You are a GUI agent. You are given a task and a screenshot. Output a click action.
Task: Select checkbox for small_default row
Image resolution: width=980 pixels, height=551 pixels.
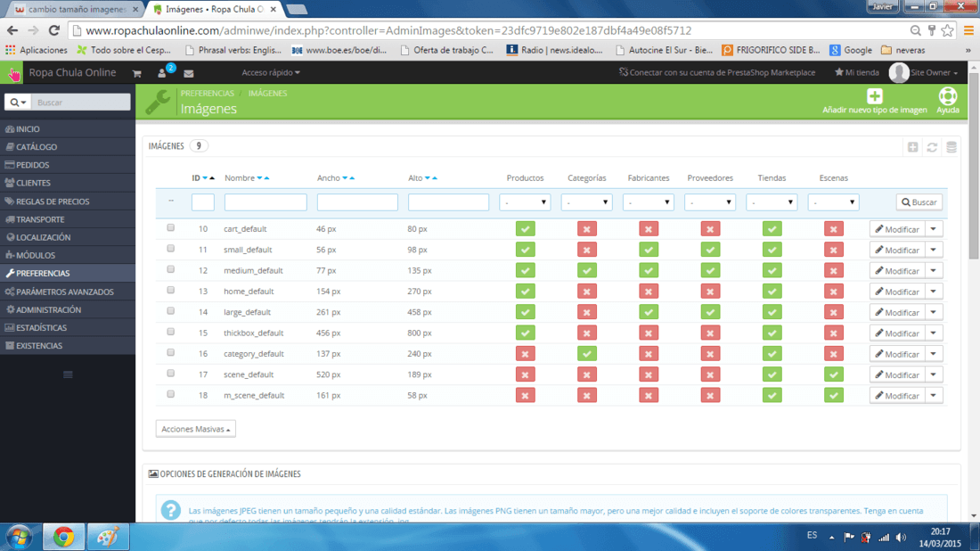171,249
